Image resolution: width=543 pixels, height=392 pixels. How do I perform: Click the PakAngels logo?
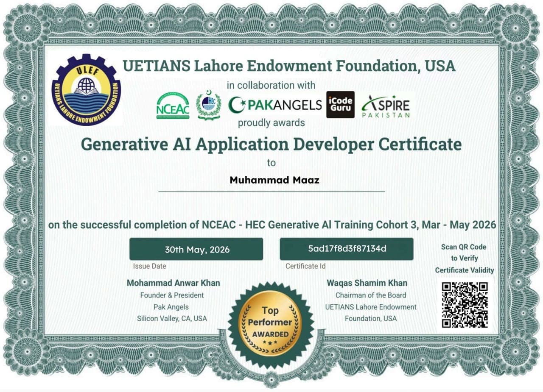(275, 105)
